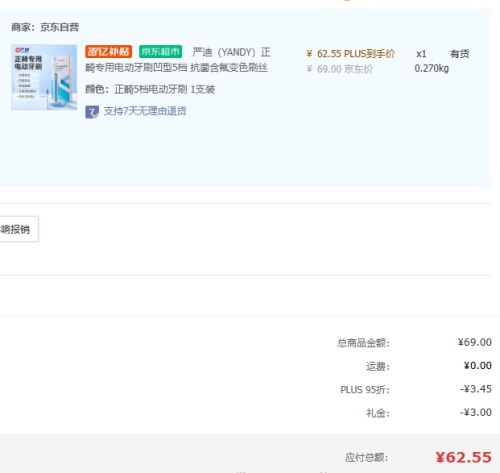
Task: Click the 颜色: 正畸5档电动牙刷 1支装 text
Action: [x=150, y=89]
